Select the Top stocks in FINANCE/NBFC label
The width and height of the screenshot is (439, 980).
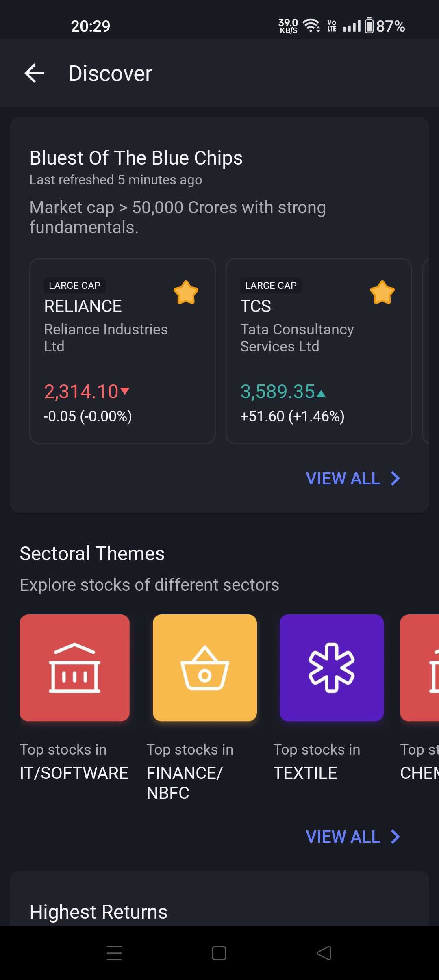[190, 771]
